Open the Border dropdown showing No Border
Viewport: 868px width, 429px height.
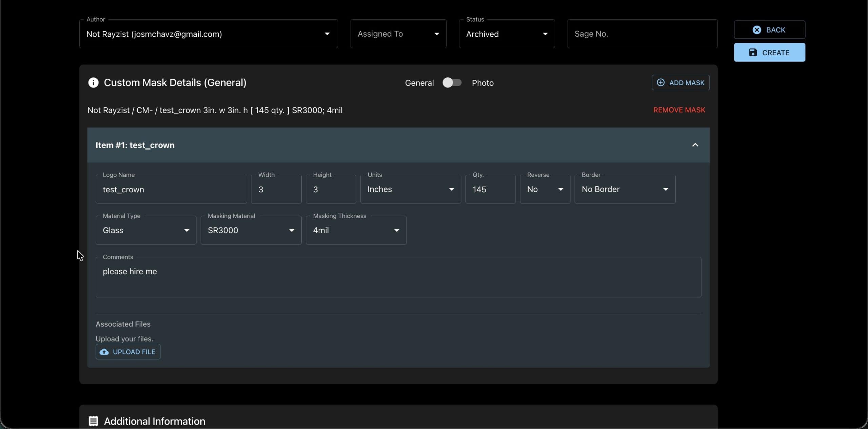[x=625, y=189]
